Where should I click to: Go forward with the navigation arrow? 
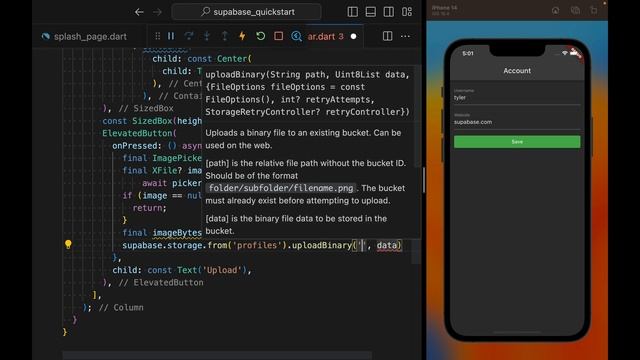tap(157, 12)
